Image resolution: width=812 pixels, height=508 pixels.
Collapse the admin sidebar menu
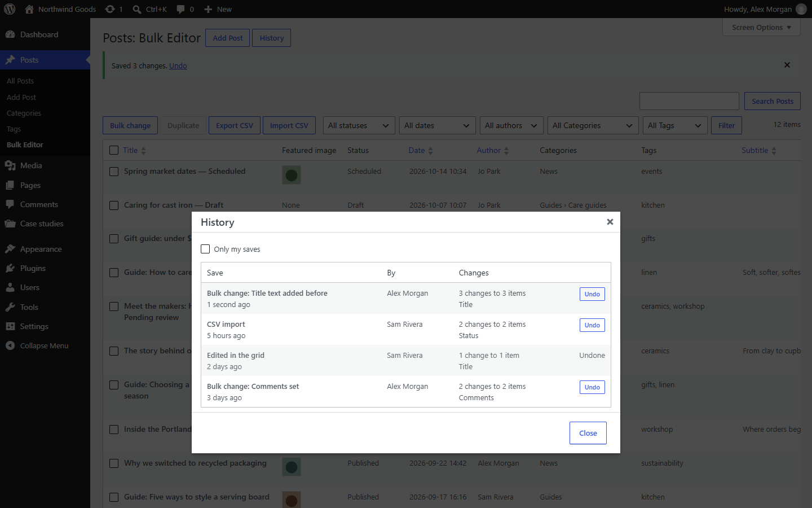45,345
